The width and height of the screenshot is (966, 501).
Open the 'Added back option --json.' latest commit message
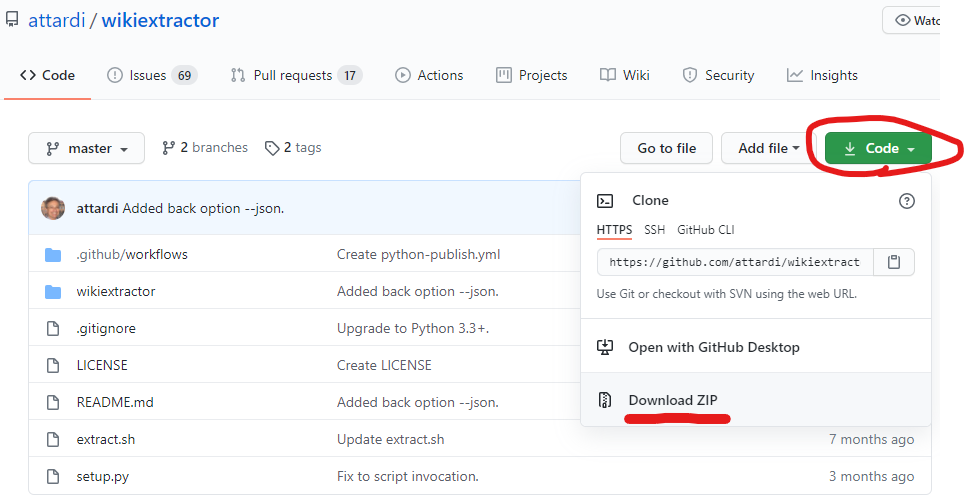click(x=203, y=208)
